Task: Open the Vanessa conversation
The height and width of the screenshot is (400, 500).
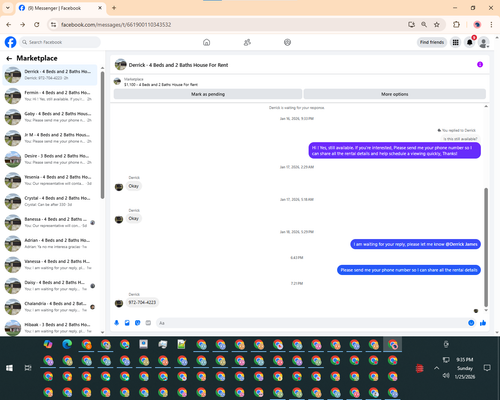Action: [x=50, y=264]
